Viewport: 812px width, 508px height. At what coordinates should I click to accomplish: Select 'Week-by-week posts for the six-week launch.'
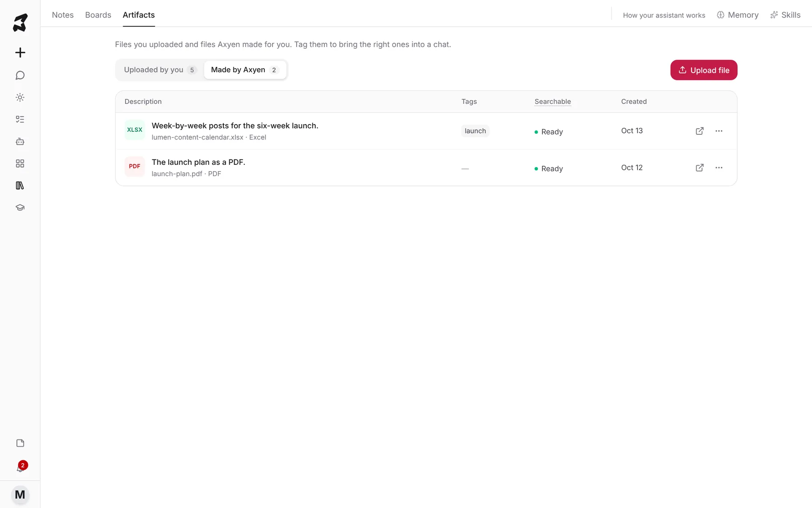(x=235, y=126)
